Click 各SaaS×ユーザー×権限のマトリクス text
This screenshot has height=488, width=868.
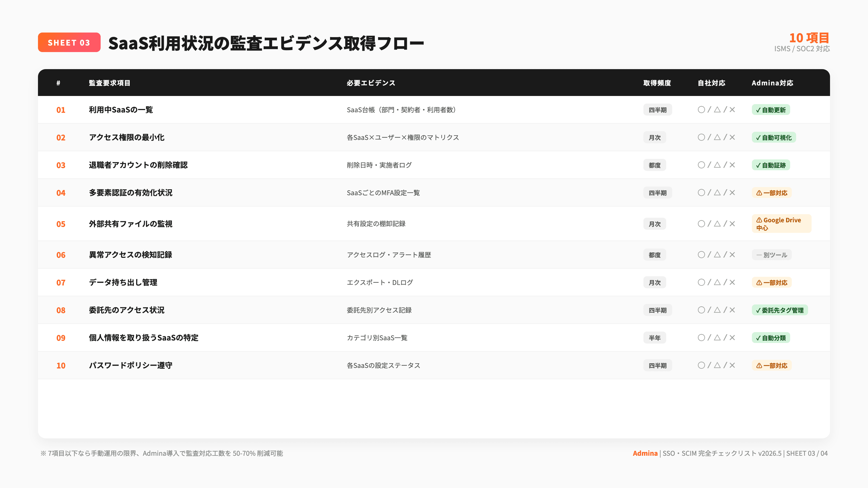coord(403,137)
